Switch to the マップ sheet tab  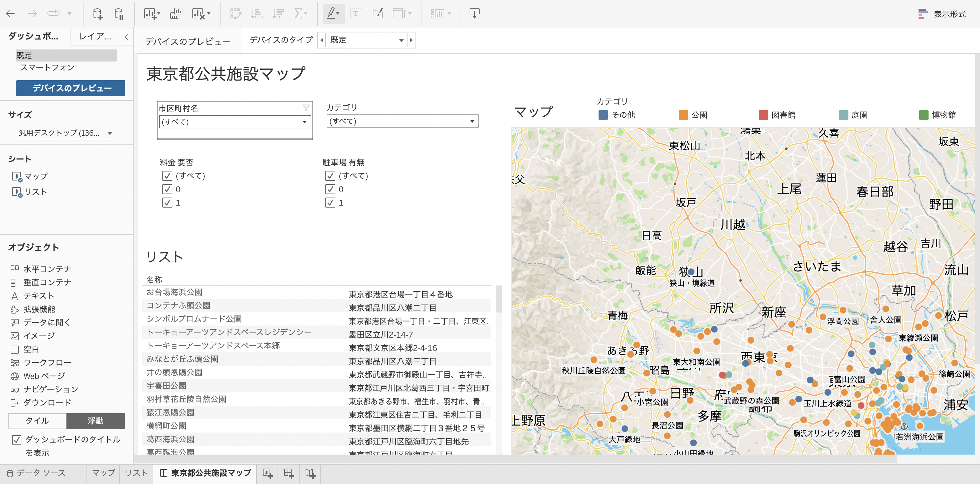(103, 473)
